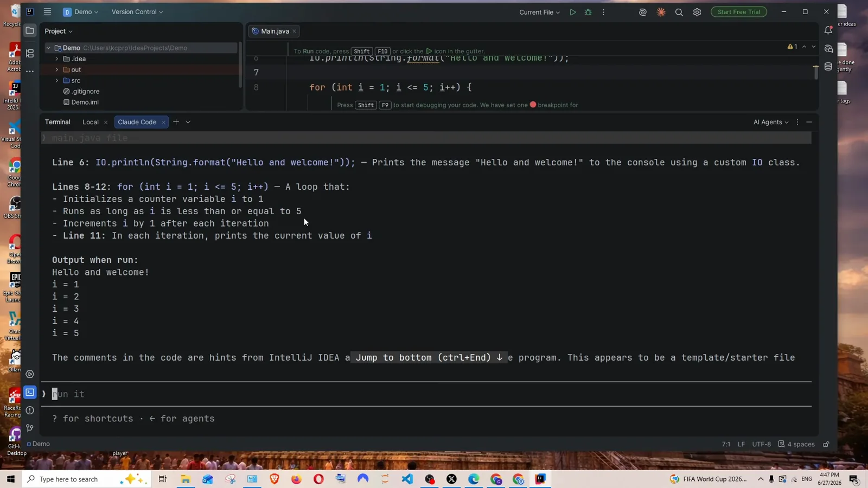
Task: Open the Version Control dropdown
Action: click(137, 12)
